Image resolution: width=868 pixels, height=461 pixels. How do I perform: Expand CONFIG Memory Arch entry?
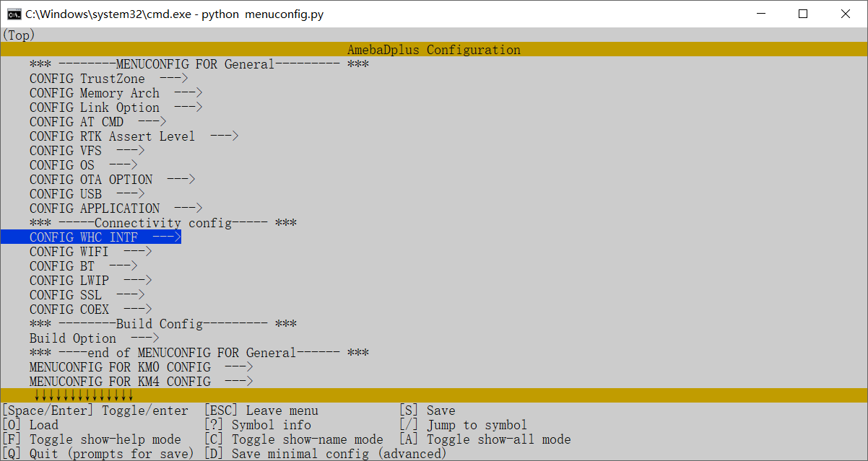[x=116, y=93]
